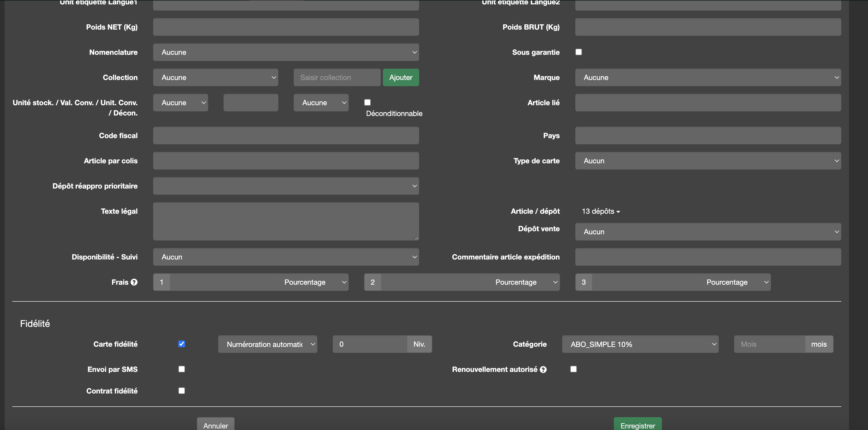
Task: Focus the Article lié field
Action: [708, 103]
